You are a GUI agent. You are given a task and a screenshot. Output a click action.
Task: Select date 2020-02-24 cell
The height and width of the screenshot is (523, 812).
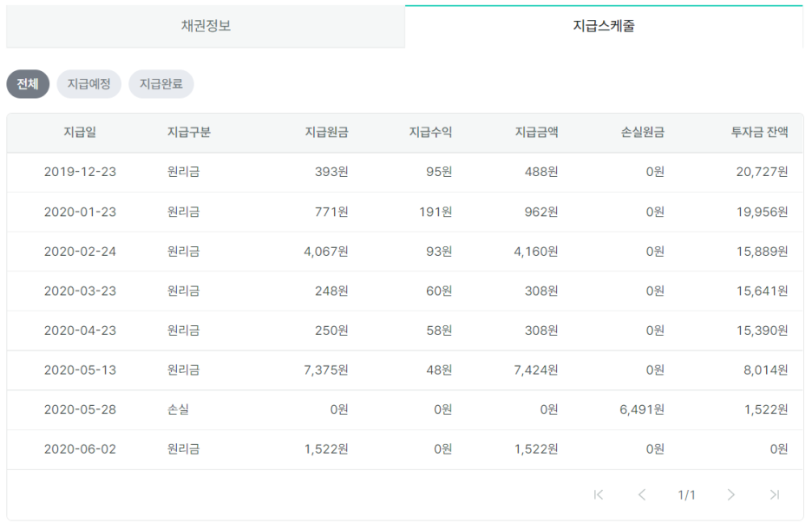point(81,252)
